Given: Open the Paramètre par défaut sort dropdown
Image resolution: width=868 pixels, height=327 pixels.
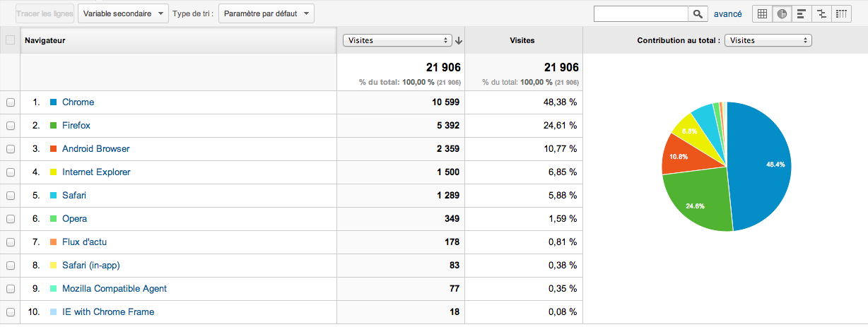Looking at the screenshot, I should (x=266, y=13).
